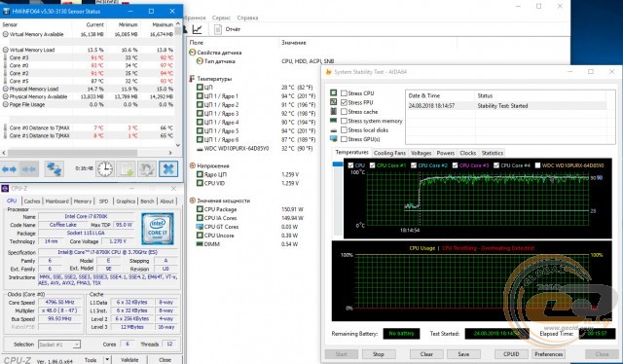This screenshot has width=623, height=364.
Task: Click the Save button in stability test
Action: click(x=463, y=354)
